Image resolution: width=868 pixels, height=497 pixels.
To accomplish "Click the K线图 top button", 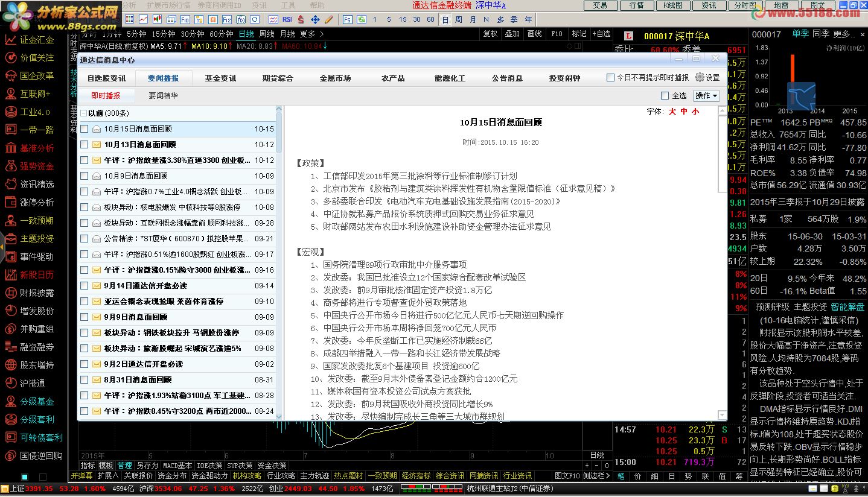I will pos(672,5).
